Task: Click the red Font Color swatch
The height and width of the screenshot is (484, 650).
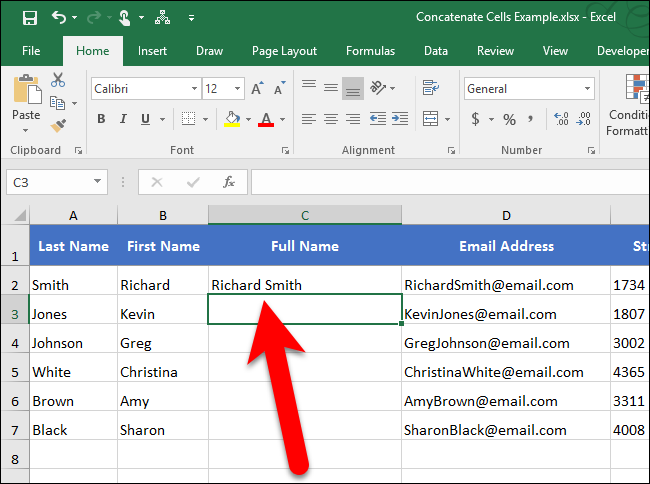Action: [x=265, y=120]
